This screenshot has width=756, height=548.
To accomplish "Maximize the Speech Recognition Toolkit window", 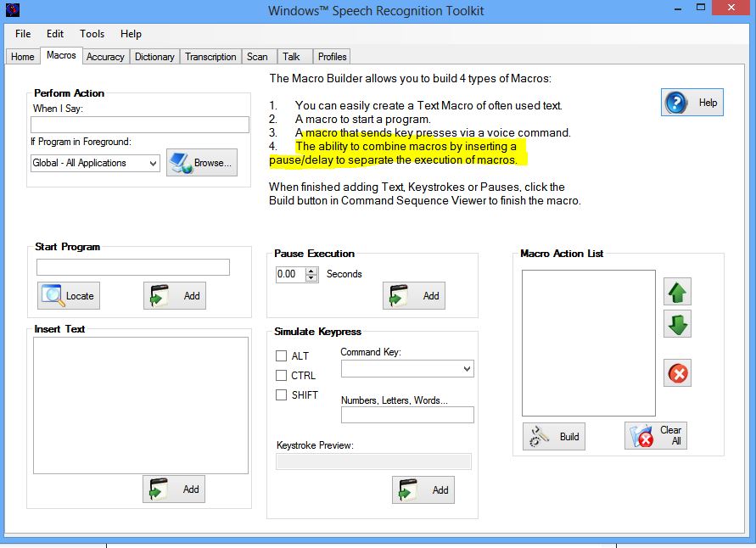I will click(701, 8).
